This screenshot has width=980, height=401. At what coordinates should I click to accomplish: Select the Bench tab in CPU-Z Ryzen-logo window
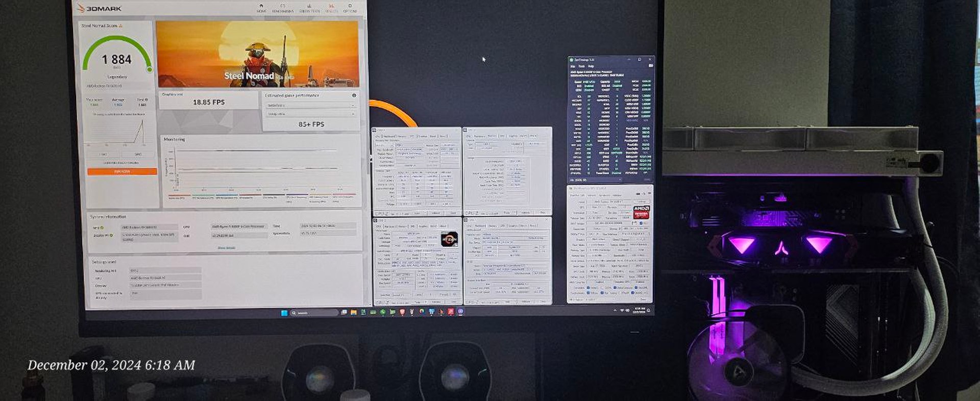(x=434, y=227)
